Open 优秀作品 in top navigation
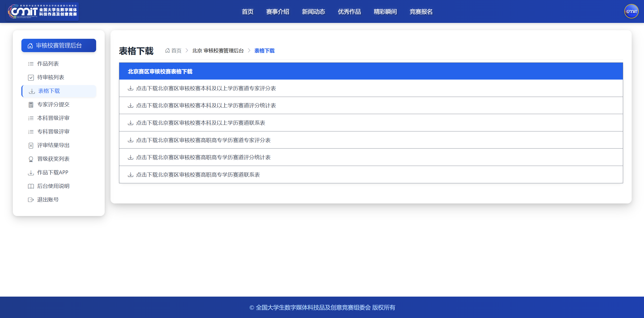644x318 pixels. (349, 12)
